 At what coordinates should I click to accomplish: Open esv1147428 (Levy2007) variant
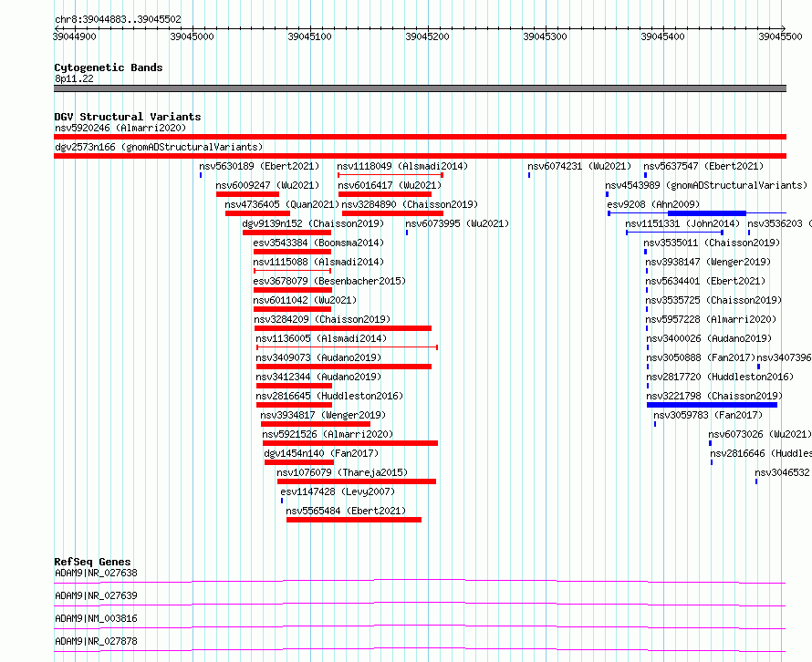tap(338, 491)
